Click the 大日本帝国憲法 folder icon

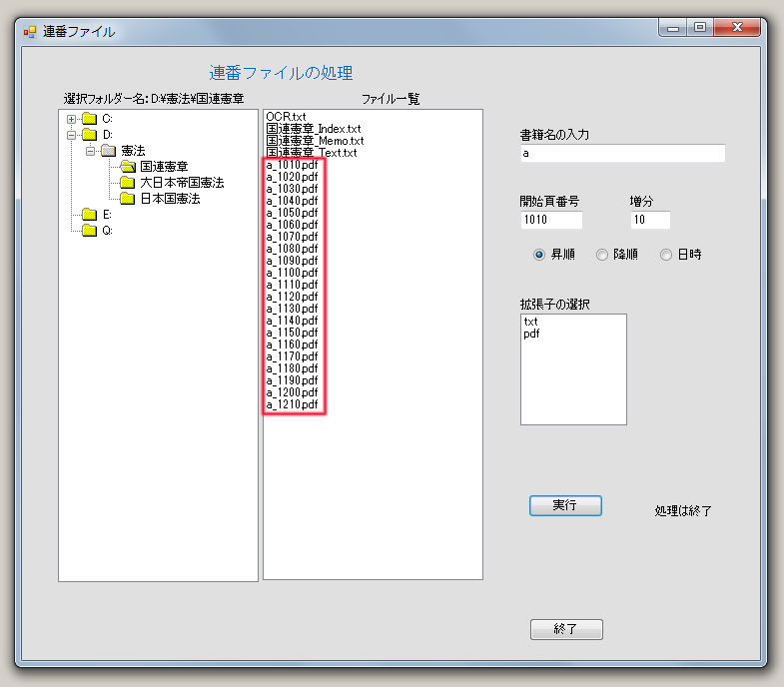pyautogui.click(x=128, y=183)
